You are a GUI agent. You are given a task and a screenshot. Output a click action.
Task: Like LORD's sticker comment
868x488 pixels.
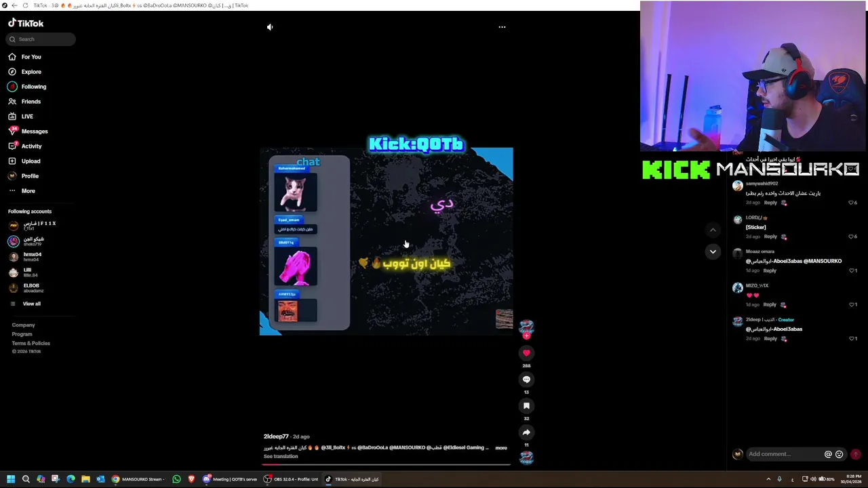[852, 237]
